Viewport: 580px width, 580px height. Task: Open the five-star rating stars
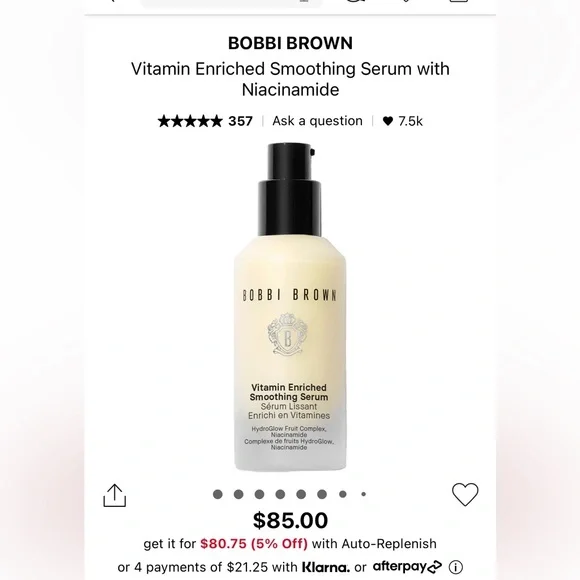tap(190, 121)
